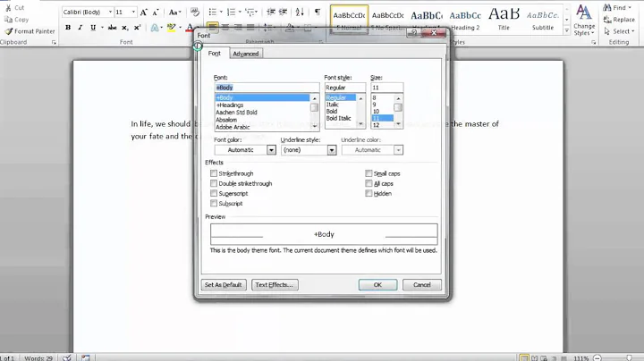The image size is (644, 361).
Task: Enable the Small caps checkbox
Action: coord(369,173)
